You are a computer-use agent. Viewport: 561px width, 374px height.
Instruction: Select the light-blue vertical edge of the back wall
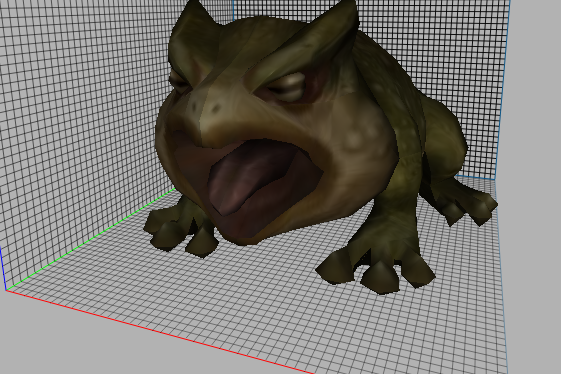pos(503,89)
